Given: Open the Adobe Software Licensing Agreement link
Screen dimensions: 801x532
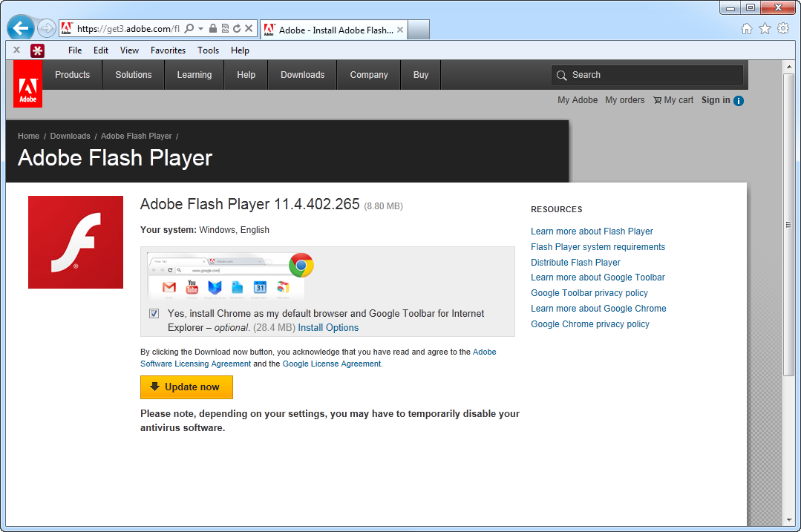Looking at the screenshot, I should pos(196,364).
